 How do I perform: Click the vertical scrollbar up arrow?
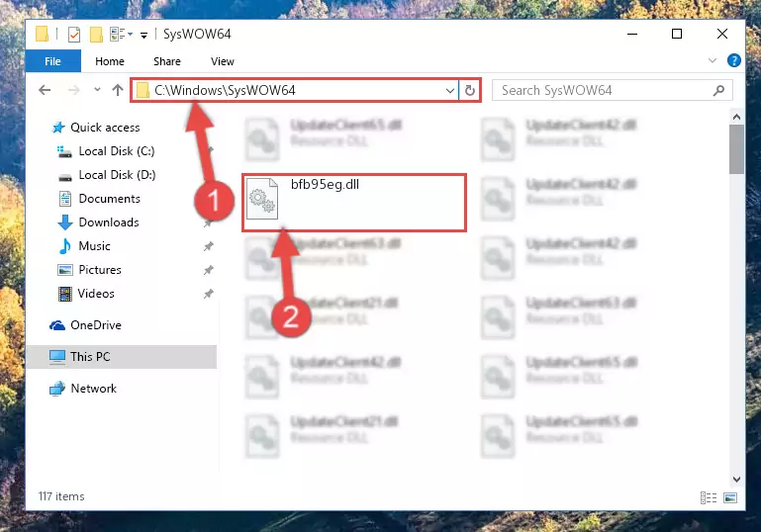pos(736,117)
